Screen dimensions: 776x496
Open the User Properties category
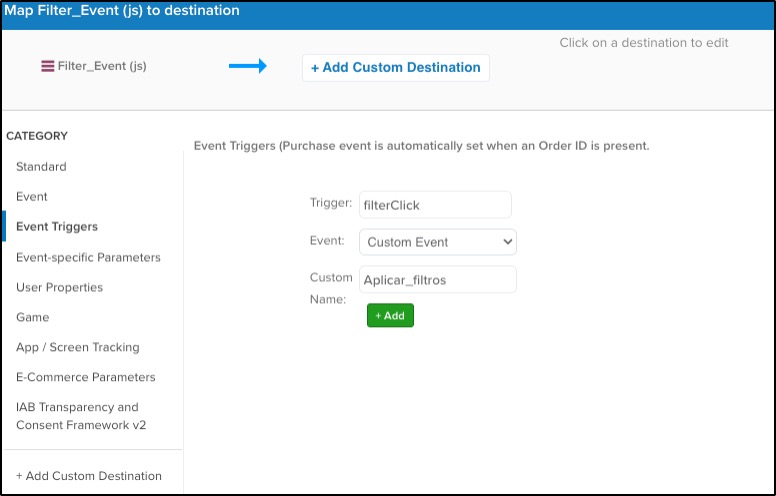point(59,287)
